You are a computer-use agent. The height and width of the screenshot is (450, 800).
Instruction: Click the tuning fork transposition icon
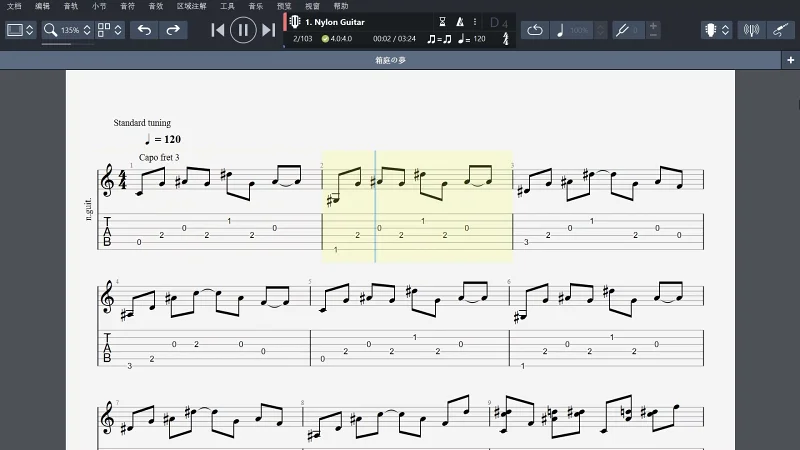622,30
